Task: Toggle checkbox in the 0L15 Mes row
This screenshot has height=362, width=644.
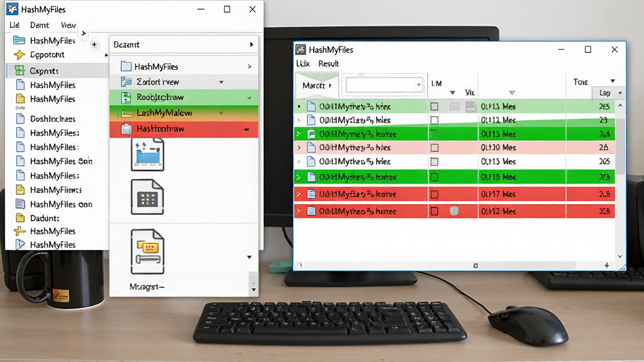Action: 434,162
